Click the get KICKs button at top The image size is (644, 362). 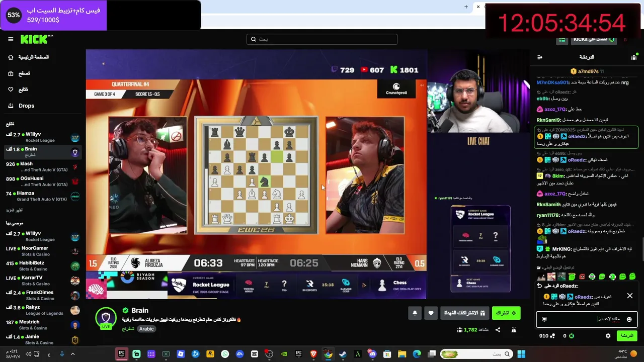(x=595, y=39)
